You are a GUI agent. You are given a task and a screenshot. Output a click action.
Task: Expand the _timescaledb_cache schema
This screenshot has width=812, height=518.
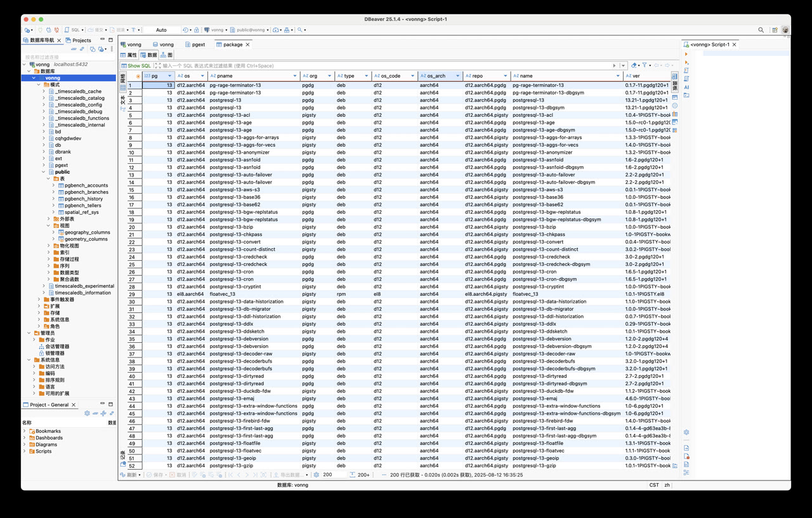pos(44,91)
